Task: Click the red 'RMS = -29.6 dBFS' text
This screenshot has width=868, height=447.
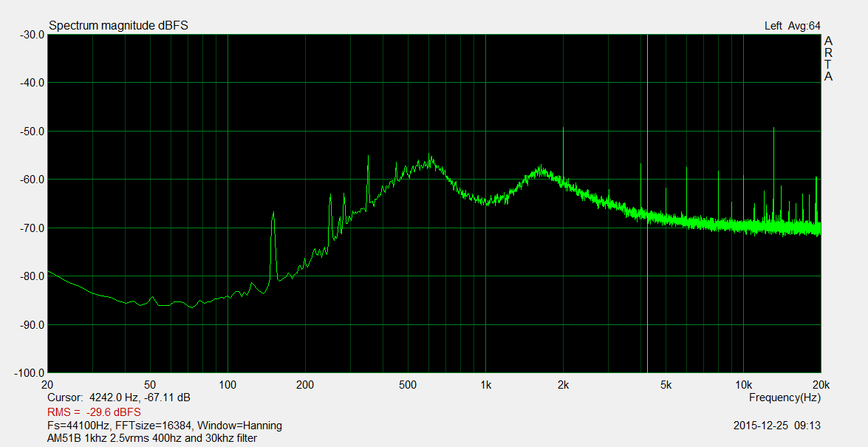Action: 94,412
